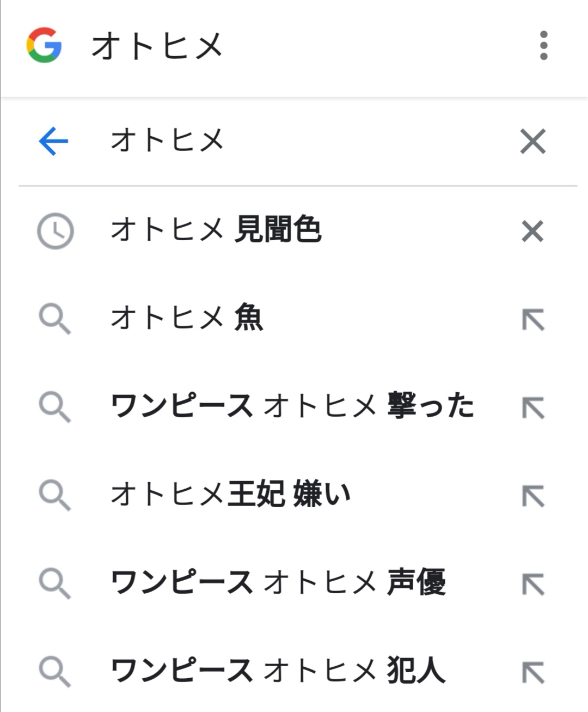Tap arrow beside ワンピース オトヒメ 声優
588x712 pixels.
click(x=533, y=585)
